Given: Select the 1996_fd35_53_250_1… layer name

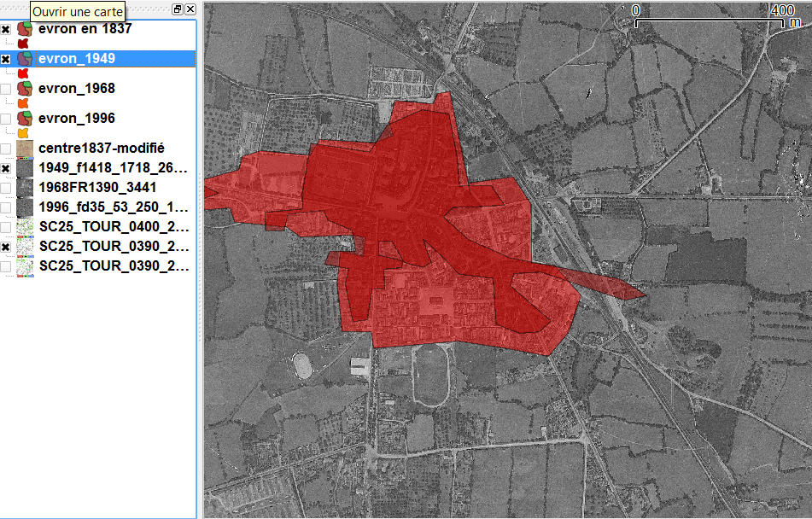Looking at the screenshot, I should (x=114, y=207).
